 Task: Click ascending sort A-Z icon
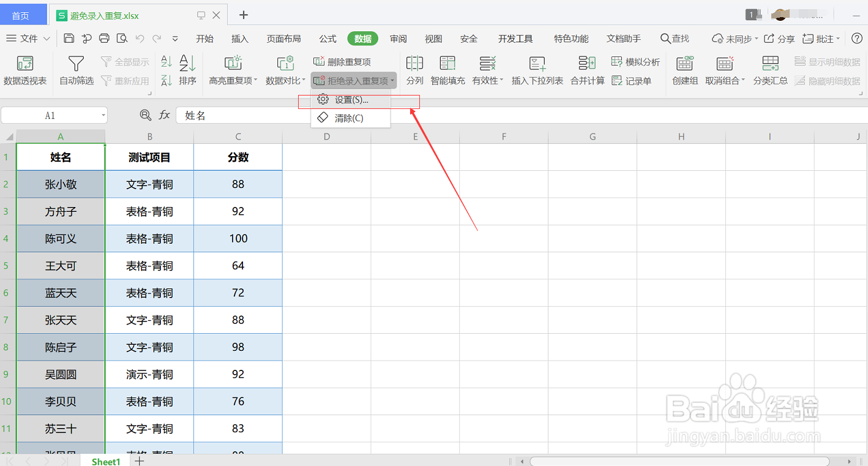(166, 61)
